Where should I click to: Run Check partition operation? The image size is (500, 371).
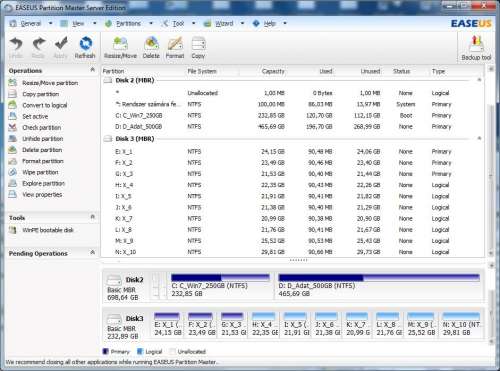tap(41, 128)
